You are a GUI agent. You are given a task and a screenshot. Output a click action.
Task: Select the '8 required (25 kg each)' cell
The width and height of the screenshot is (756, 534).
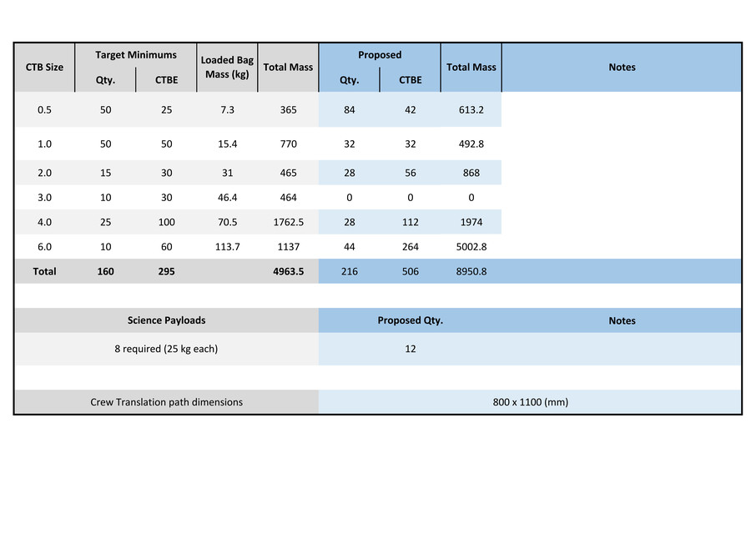(166, 349)
